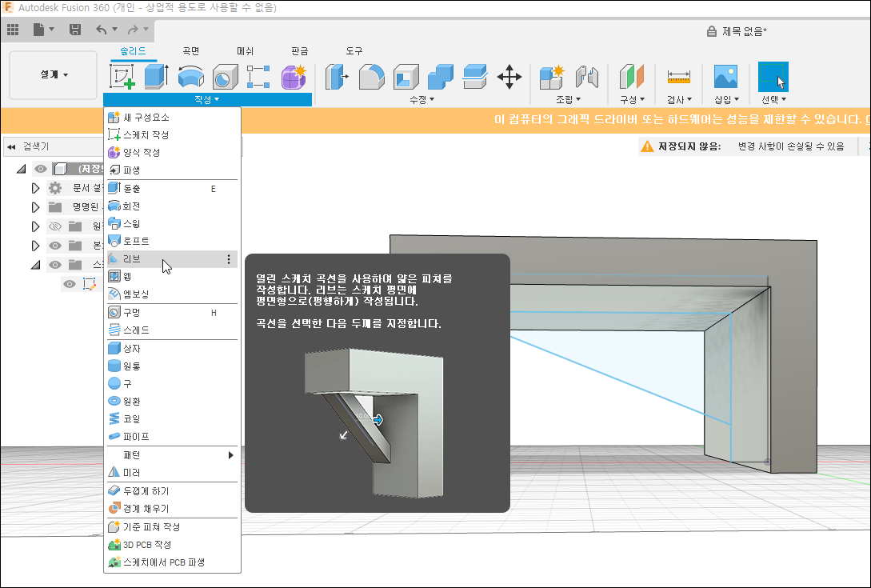Expand the 명명된 뷰 tree node
The image size is (871, 588).
tap(35, 207)
